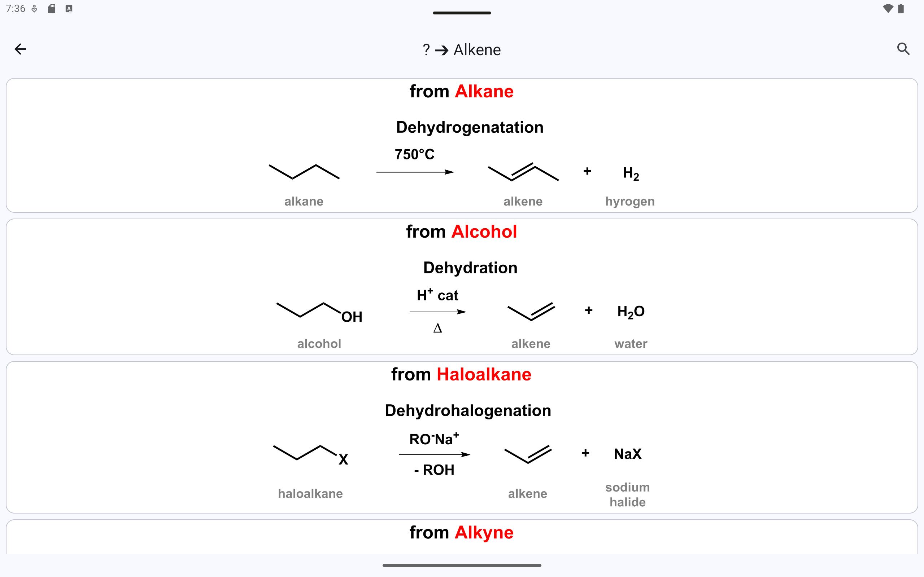924x577 pixels.
Task: Tap the bottom home gesture bar
Action: [462, 565]
